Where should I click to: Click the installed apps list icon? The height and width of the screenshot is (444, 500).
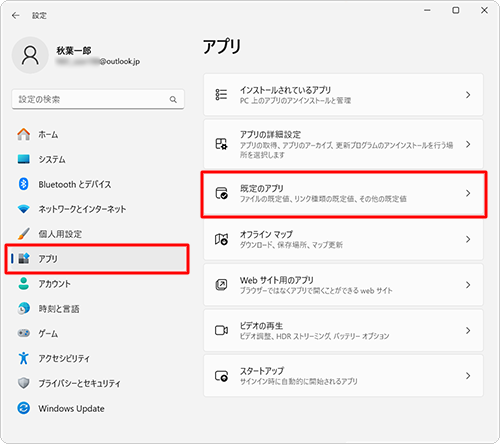[x=221, y=95]
